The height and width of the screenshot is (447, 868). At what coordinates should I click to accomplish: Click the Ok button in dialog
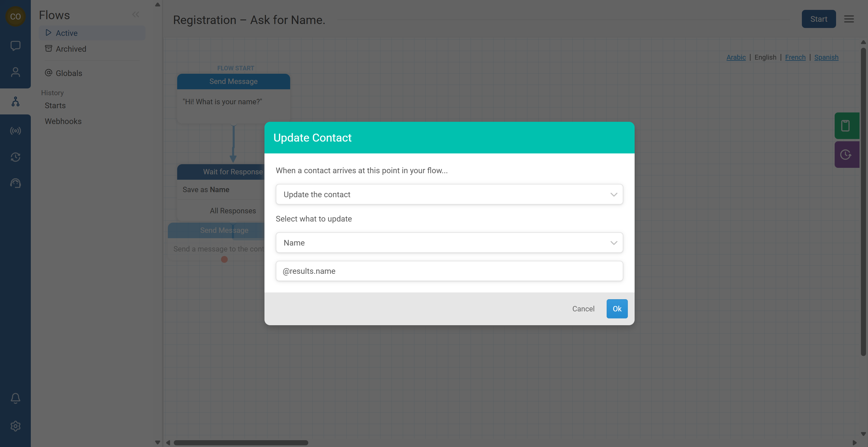click(617, 309)
